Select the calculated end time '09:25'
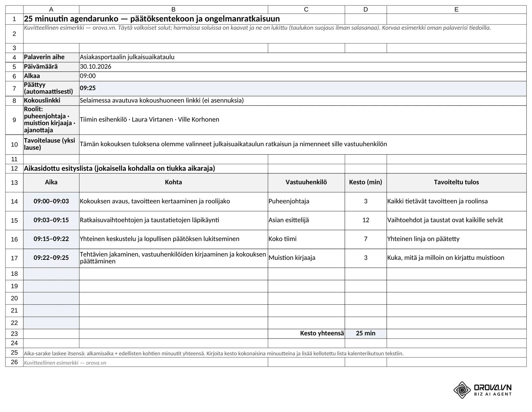This screenshot has height=412, width=532. tap(303, 89)
